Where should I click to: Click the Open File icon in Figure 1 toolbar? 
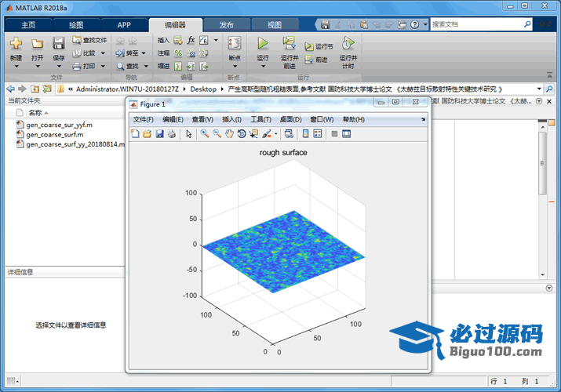click(x=147, y=133)
